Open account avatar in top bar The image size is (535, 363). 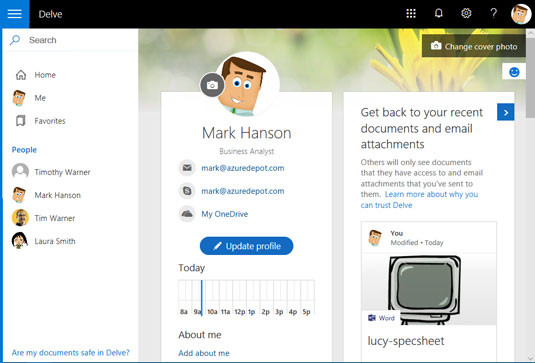[521, 14]
